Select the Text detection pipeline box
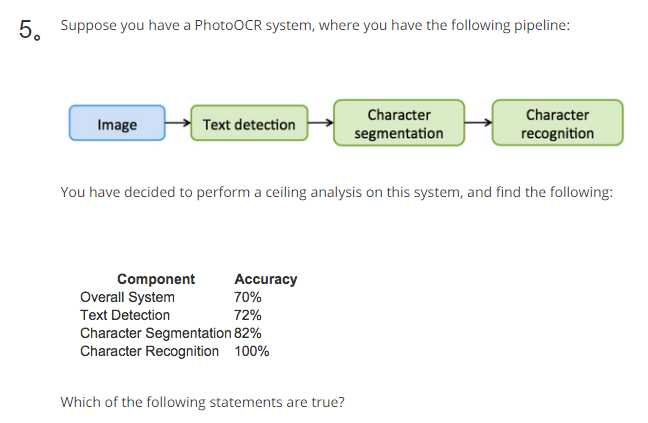 tap(249, 123)
